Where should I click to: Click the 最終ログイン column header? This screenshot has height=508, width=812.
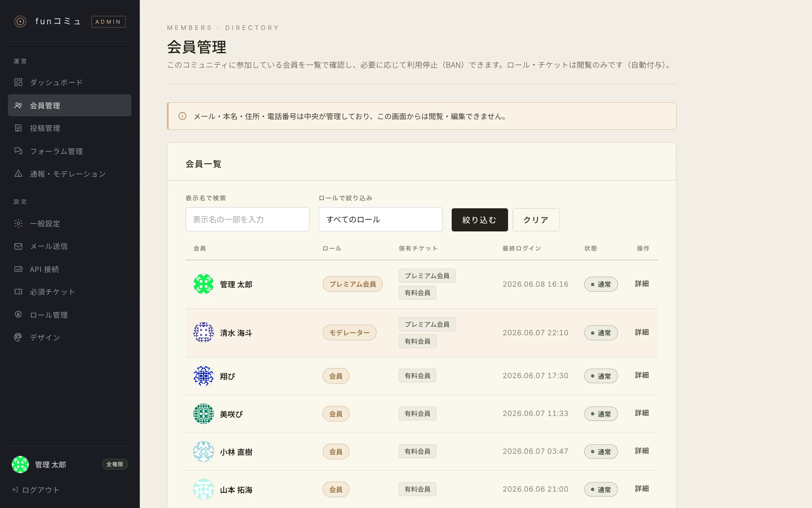522,248
